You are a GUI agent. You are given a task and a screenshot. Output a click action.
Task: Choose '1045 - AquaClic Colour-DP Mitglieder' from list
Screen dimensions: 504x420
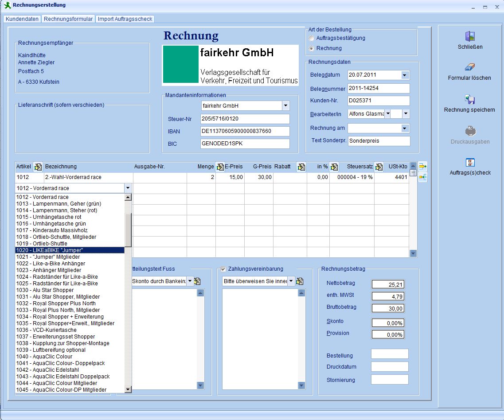70,389
